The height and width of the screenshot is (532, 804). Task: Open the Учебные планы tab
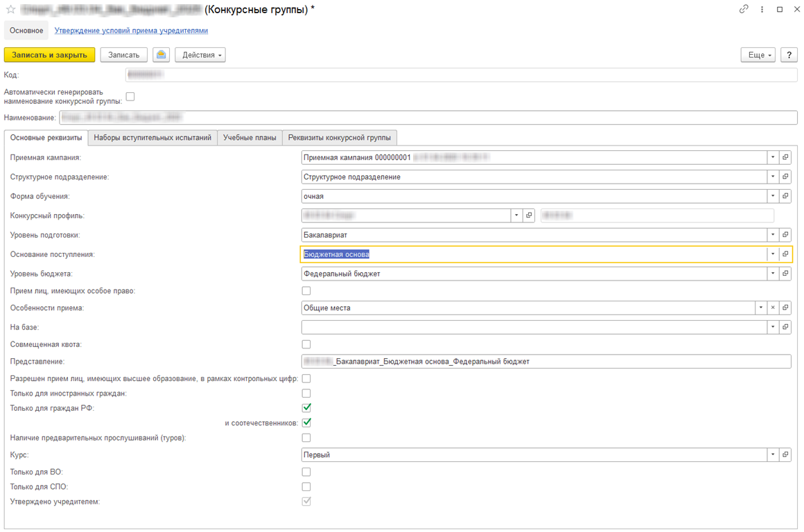pyautogui.click(x=250, y=138)
